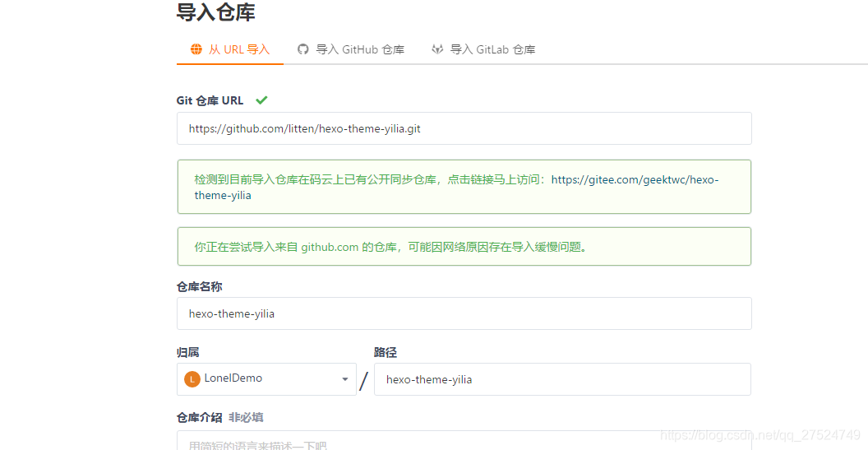Open the 导入 GitLab 仓库 tab

[483, 49]
